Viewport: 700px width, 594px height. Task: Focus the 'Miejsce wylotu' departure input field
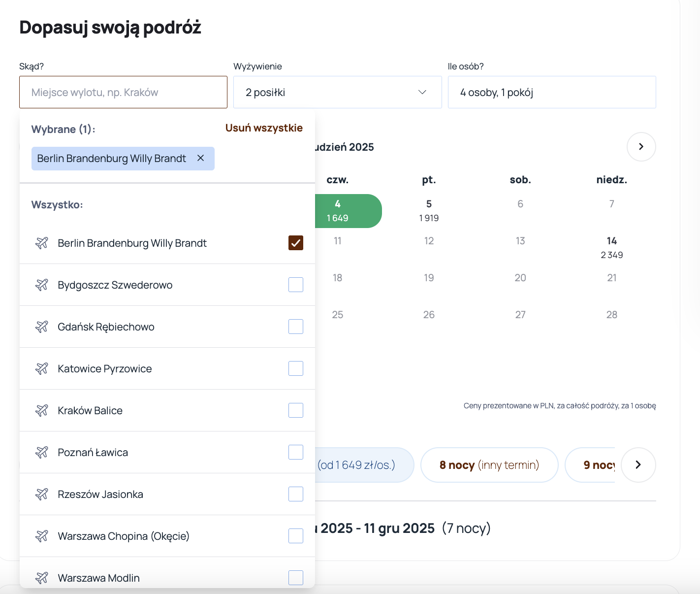click(x=123, y=92)
